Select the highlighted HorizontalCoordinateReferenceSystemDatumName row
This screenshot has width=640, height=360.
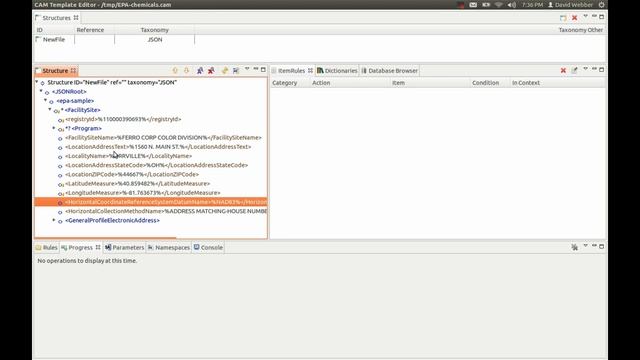pyautogui.click(x=151, y=202)
